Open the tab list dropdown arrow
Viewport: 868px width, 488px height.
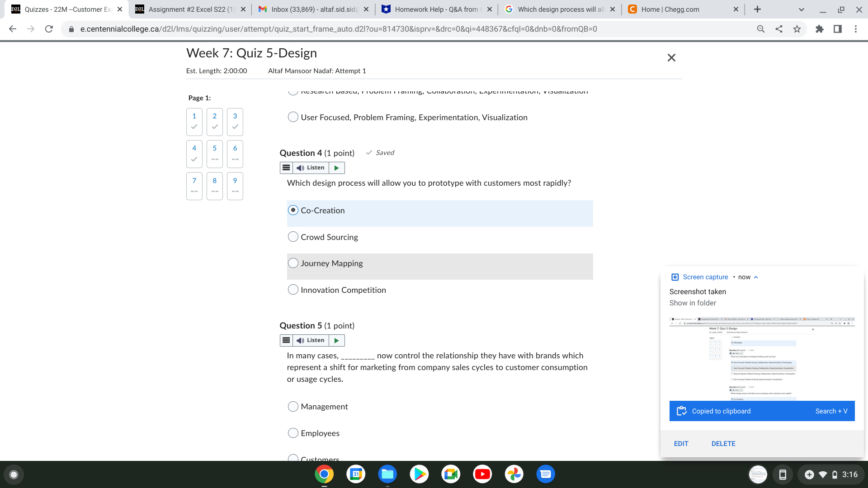click(x=801, y=9)
